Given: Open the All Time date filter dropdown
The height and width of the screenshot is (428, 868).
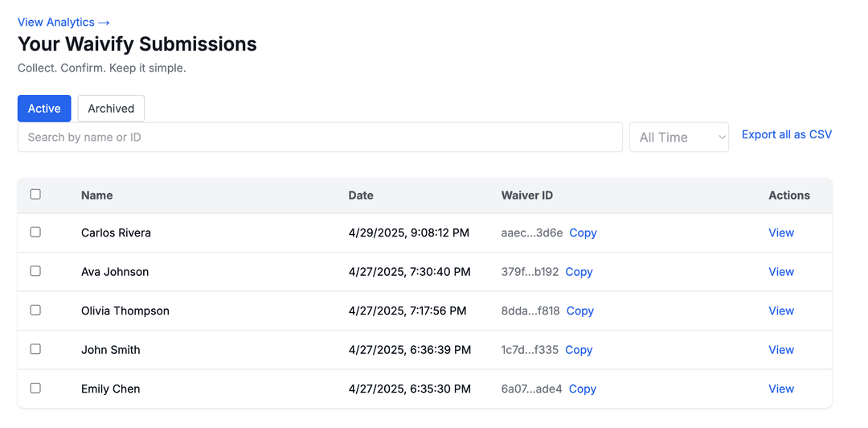Looking at the screenshot, I should [x=679, y=137].
